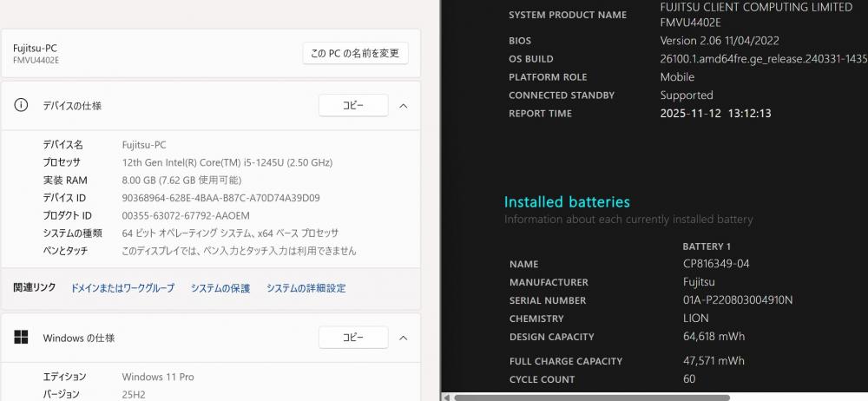Open ドメインまたはワークグループ link
This screenshot has height=401, width=868.
point(122,288)
